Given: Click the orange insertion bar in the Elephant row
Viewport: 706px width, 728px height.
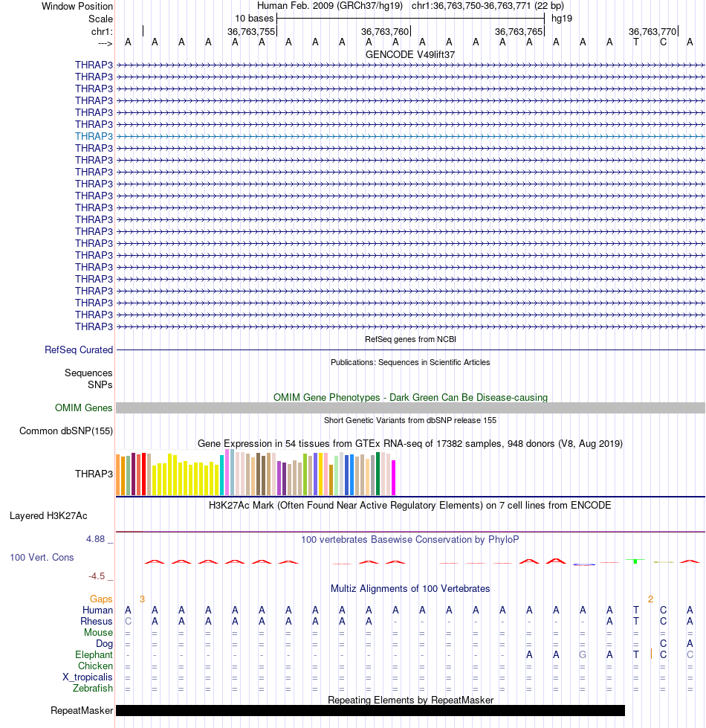Looking at the screenshot, I should click(651, 654).
